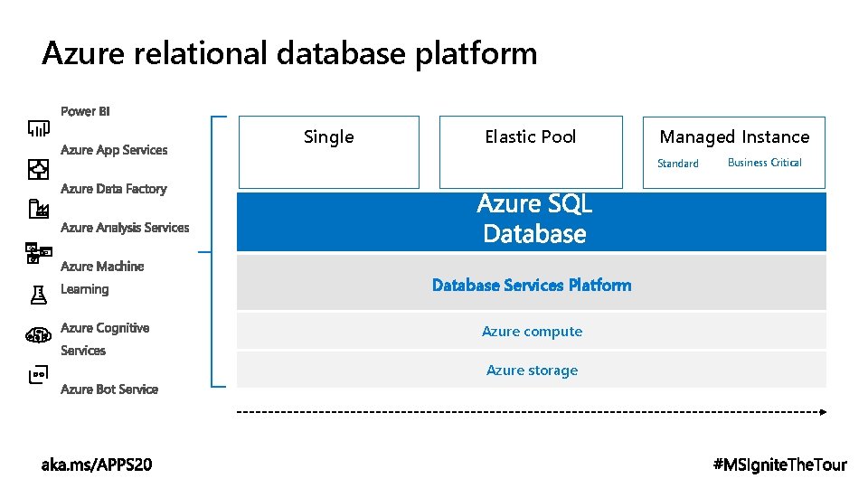Click the Azure compute layer
The height and width of the screenshot is (488, 868).
532,331
